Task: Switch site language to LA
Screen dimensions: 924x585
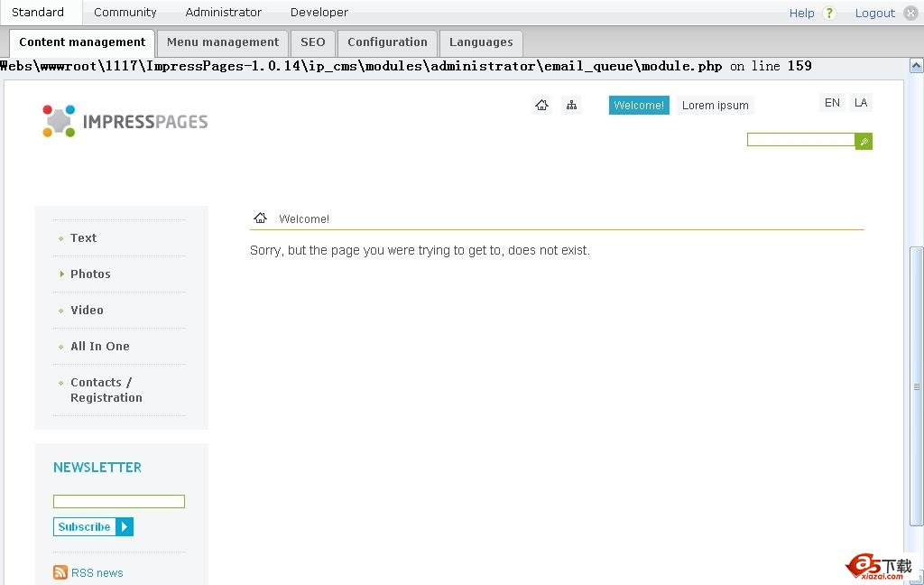Action: [x=860, y=103]
